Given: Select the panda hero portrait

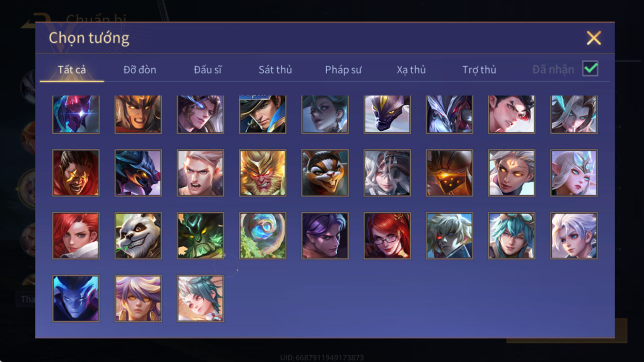Looking at the screenshot, I should 138,236.
